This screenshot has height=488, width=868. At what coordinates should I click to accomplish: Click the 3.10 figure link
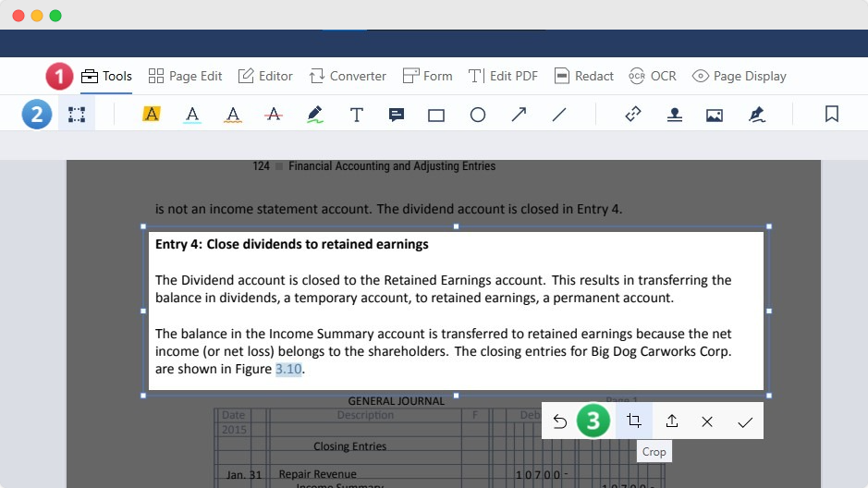click(288, 369)
